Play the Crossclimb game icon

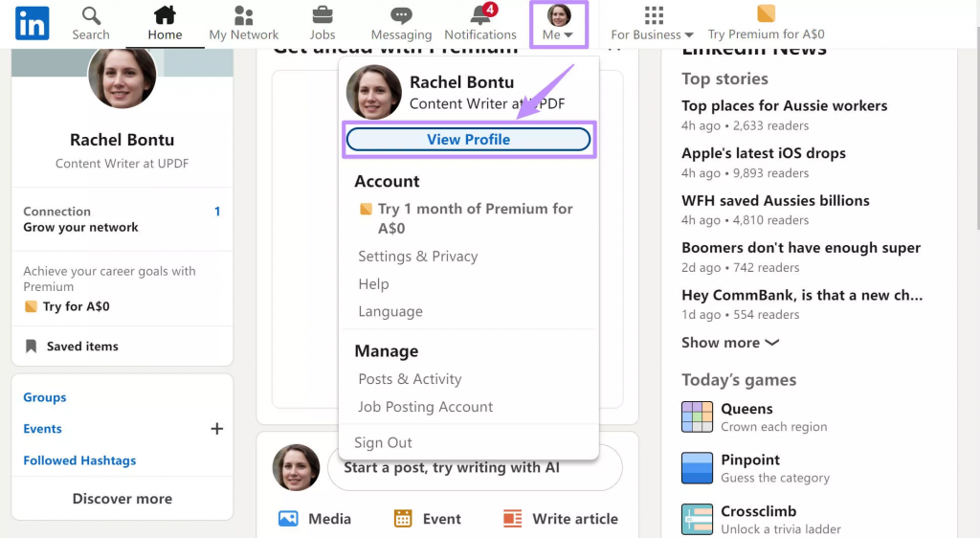[x=697, y=519]
